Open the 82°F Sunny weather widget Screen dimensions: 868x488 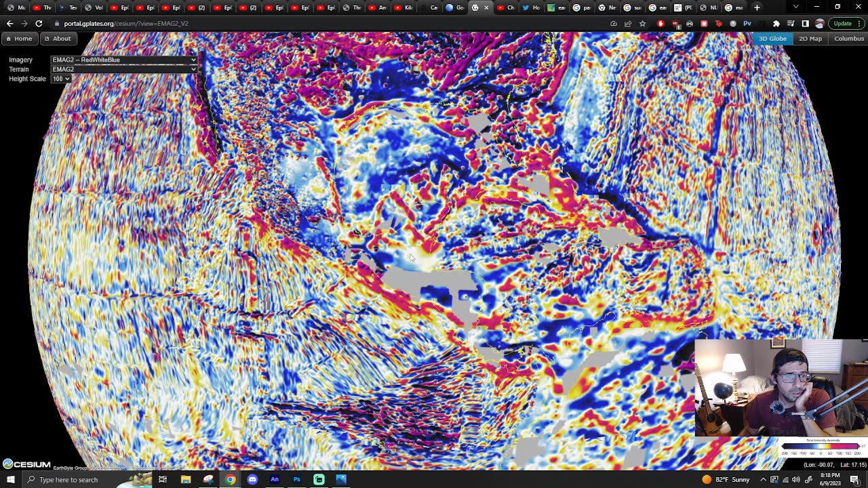click(x=725, y=480)
